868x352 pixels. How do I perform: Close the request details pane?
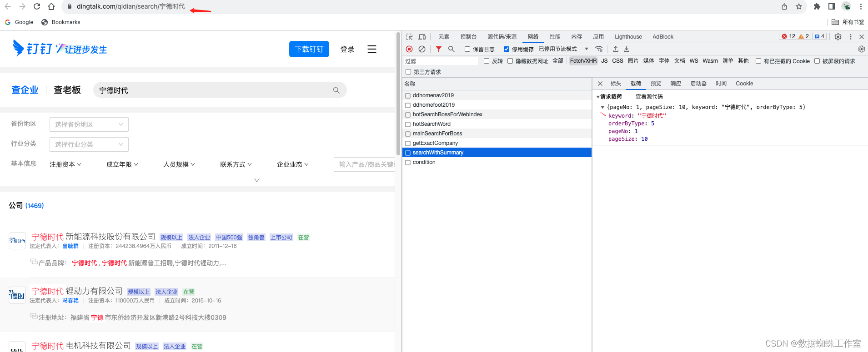pyautogui.click(x=600, y=84)
